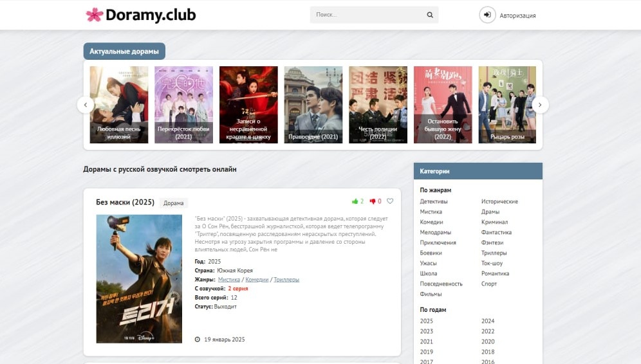Add Без маски to favorites with heart

tap(390, 201)
